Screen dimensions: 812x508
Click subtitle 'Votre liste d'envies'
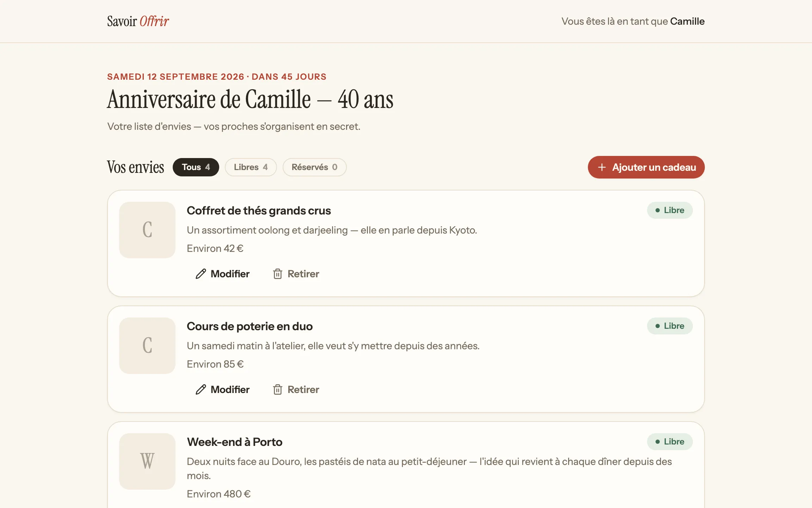coord(149,126)
